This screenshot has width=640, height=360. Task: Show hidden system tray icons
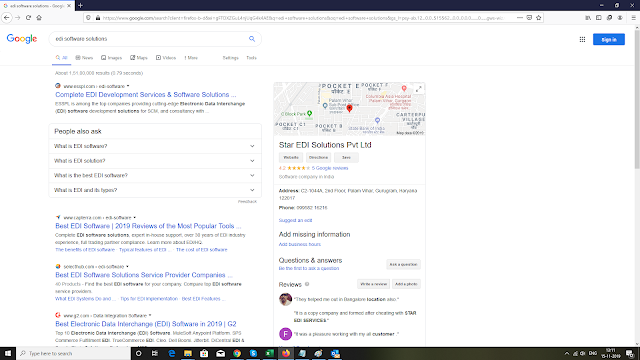click(567, 353)
